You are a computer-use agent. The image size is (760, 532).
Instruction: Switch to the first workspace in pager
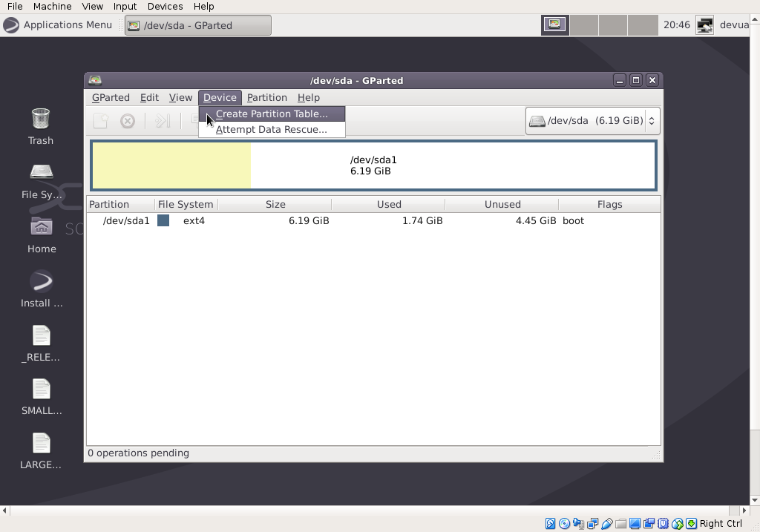pos(555,25)
